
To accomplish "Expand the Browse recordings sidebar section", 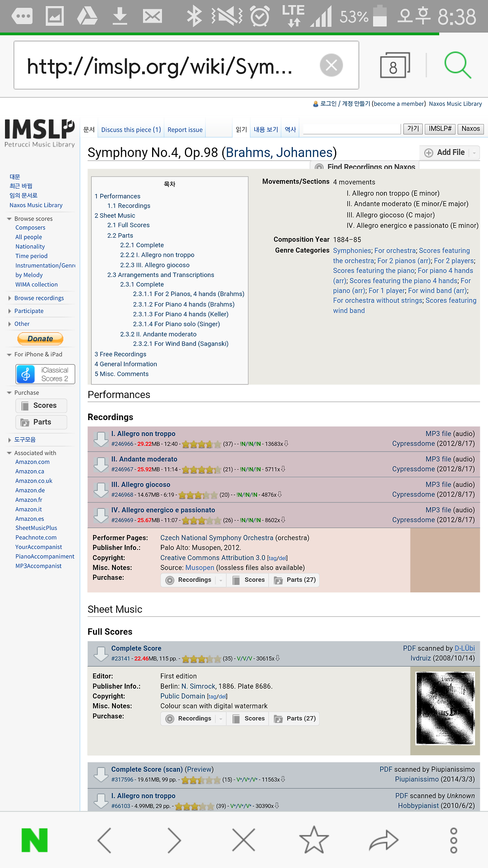I will [9, 298].
